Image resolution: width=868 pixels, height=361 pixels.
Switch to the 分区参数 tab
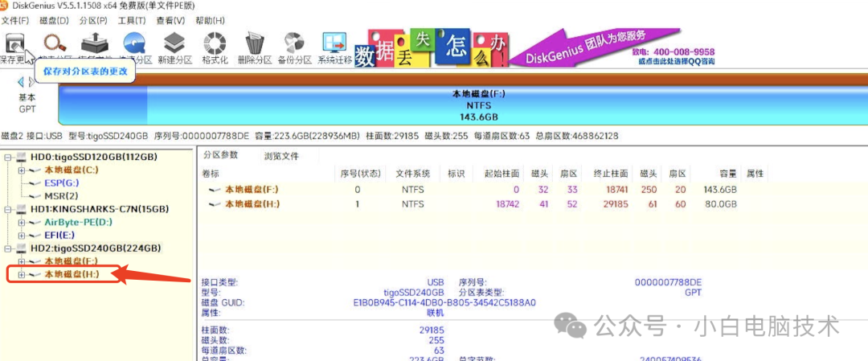click(221, 156)
